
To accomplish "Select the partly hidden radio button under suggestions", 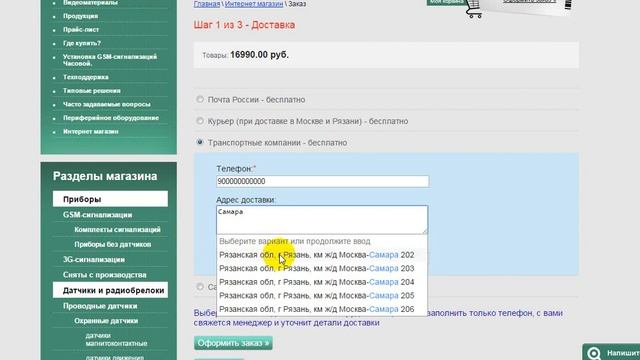I will pos(200,287).
